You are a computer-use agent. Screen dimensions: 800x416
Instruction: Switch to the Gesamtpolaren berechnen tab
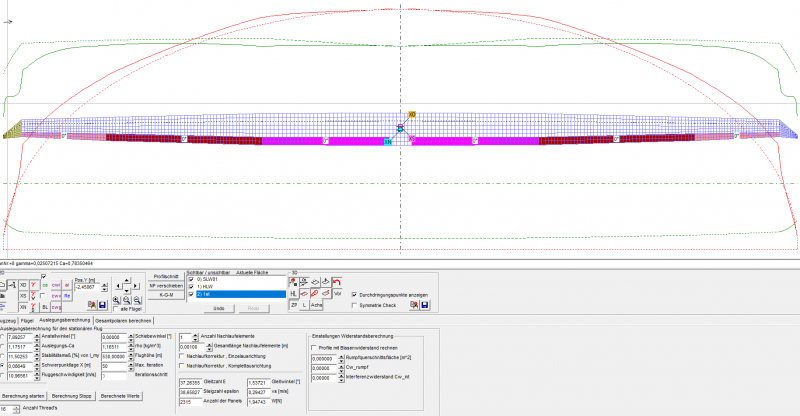point(123,320)
